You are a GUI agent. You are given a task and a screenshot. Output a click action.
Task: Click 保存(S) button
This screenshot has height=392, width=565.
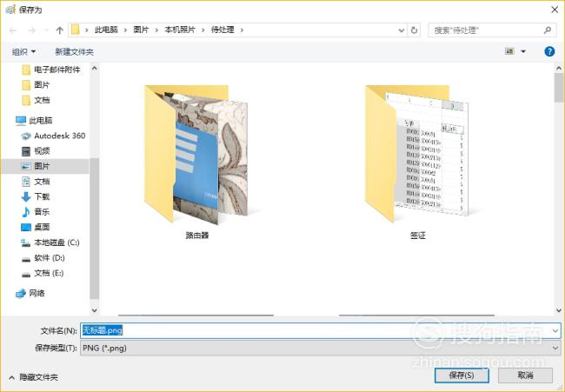click(x=462, y=375)
